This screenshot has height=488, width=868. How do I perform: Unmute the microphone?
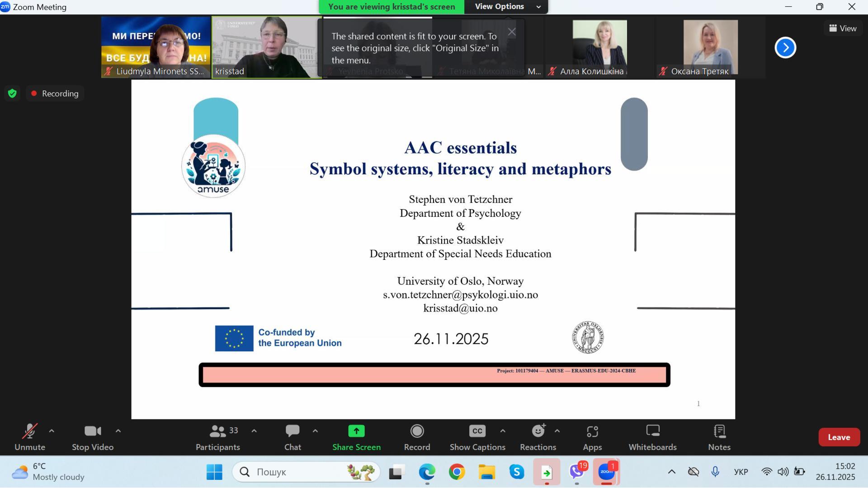tap(30, 437)
